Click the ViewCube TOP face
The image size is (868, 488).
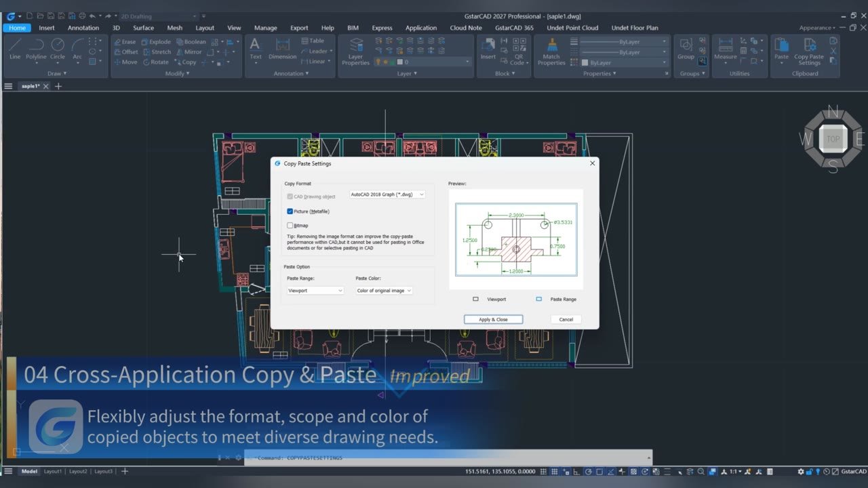click(x=833, y=139)
